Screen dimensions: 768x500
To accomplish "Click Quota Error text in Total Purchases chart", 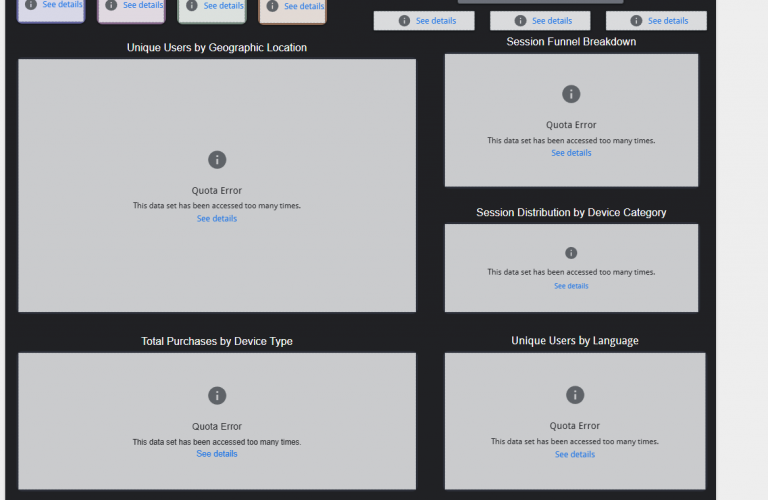I will click(x=217, y=427).
